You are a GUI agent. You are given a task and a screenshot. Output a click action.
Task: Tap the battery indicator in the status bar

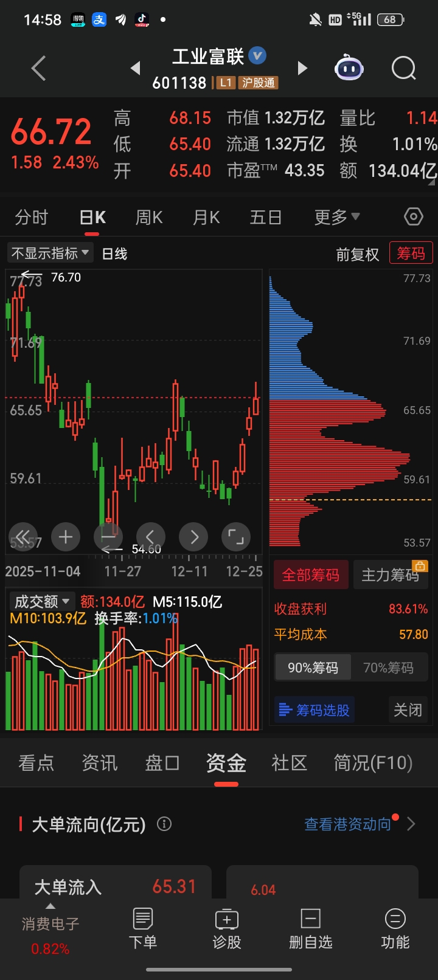(x=391, y=19)
